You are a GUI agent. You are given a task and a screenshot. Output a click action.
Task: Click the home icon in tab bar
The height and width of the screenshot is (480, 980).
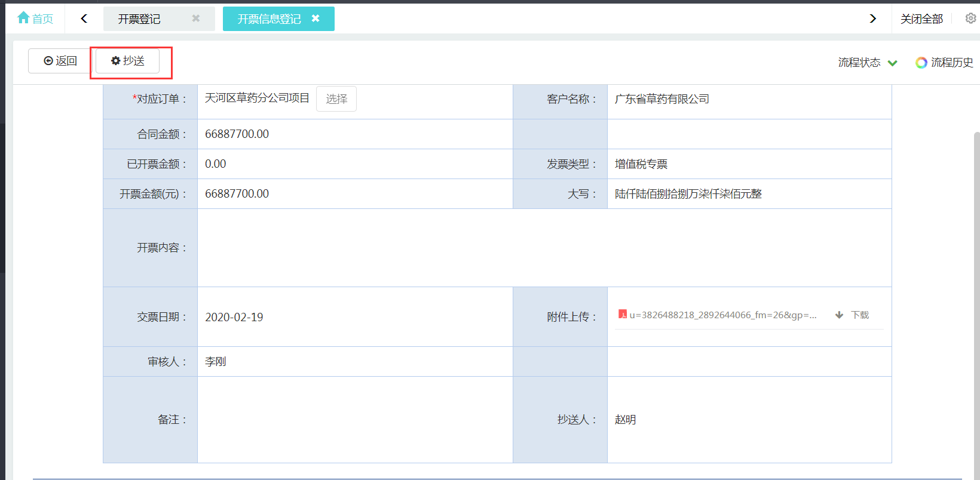23,18
